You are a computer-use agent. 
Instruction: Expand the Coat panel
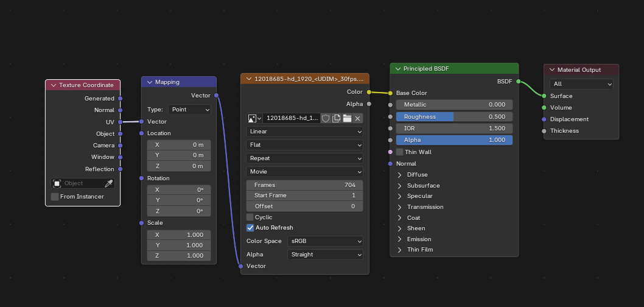click(x=399, y=218)
